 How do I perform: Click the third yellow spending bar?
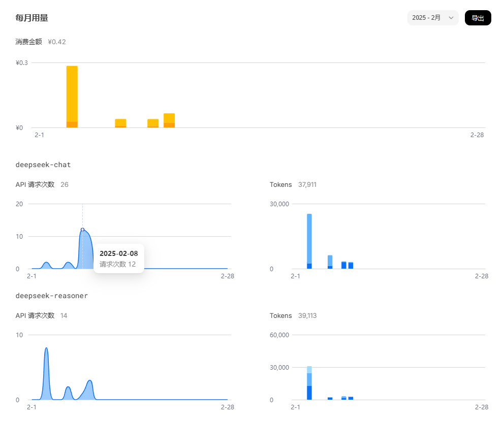point(153,123)
